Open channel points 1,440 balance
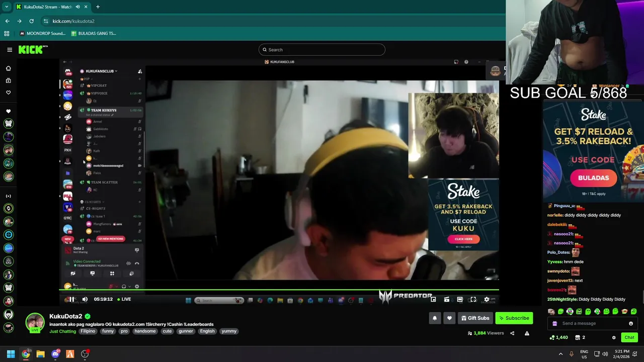 558,337
